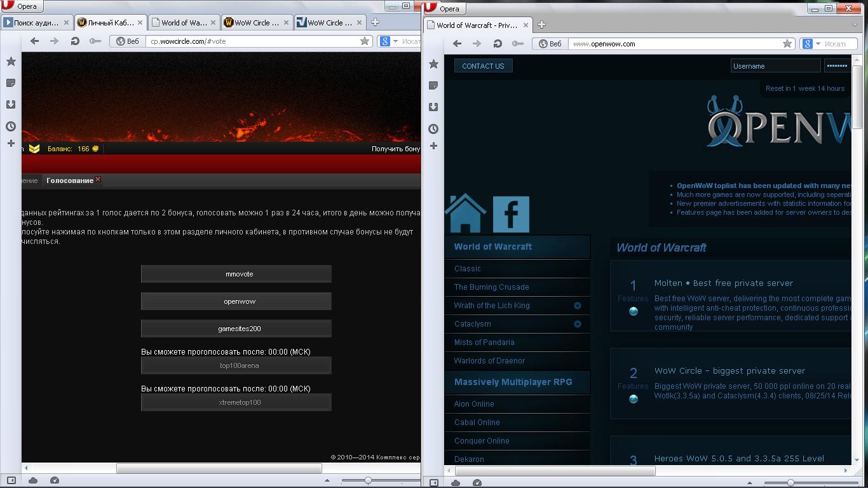Open The Burning Crusade link
This screenshot has height=488, width=868.
coord(491,287)
